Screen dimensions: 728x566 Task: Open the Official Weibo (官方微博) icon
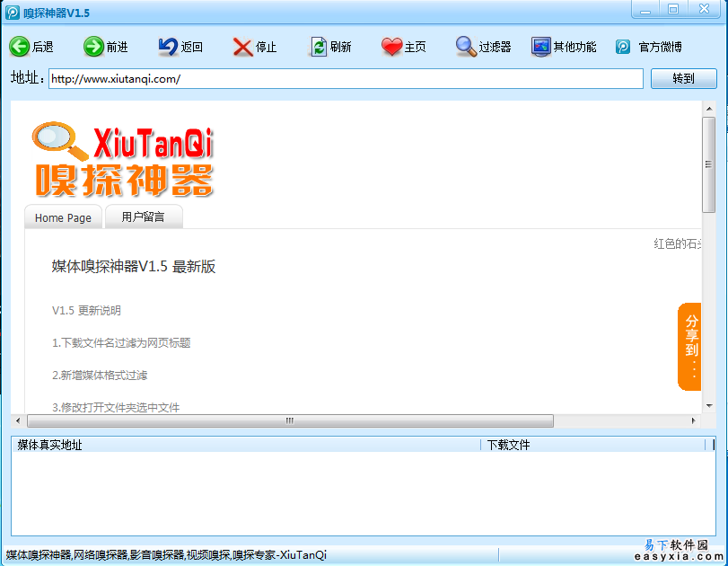(623, 47)
